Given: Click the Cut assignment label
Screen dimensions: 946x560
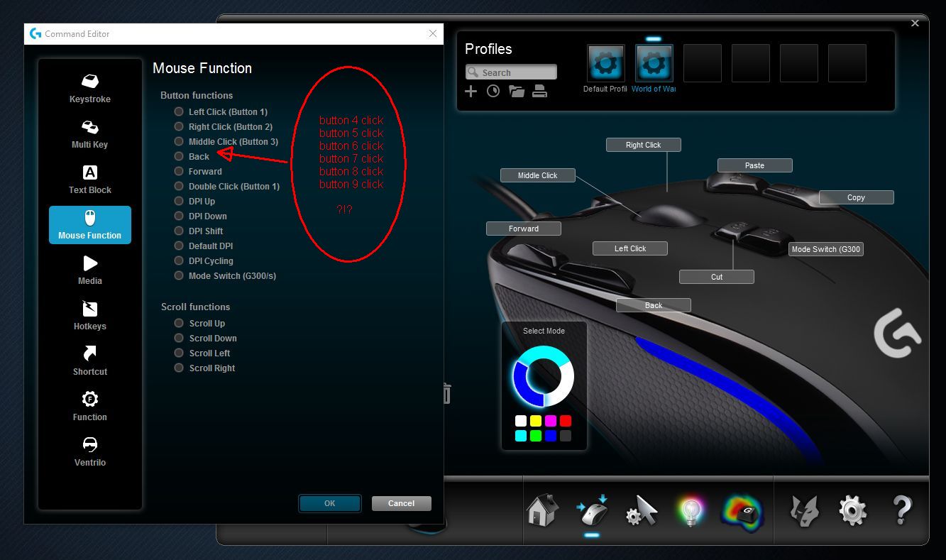Looking at the screenshot, I should [717, 277].
